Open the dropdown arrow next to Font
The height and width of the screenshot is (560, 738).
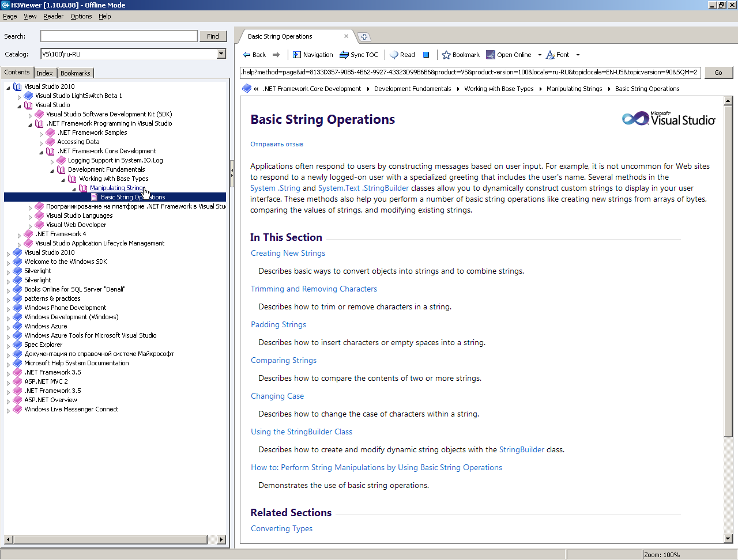tap(578, 55)
